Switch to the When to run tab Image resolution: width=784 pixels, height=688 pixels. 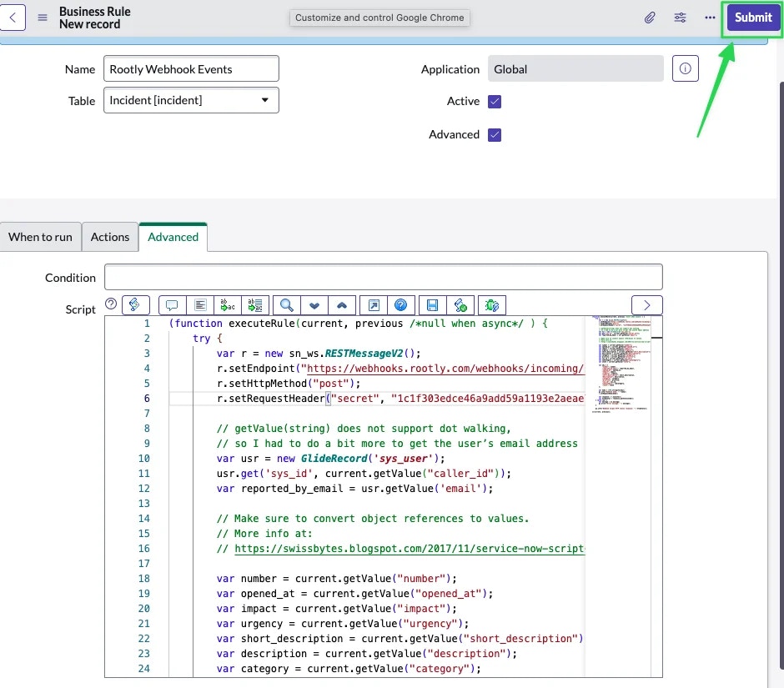tap(40, 237)
